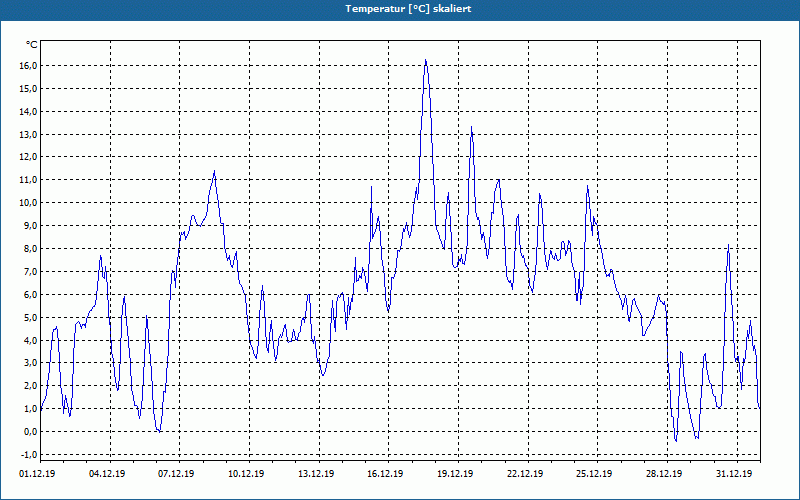Click the 15,0 y-axis label
This screenshot has width=800, height=500.
[28, 89]
